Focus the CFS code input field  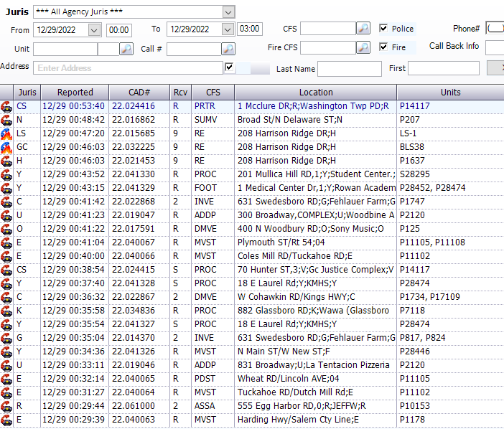(x=328, y=28)
